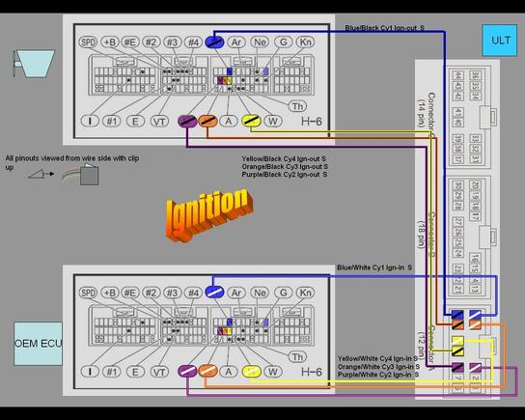This screenshot has width=525, height=420.
Task: Click the 'Purple/White Cy2 Ign-in S' label
Action: 378,375
